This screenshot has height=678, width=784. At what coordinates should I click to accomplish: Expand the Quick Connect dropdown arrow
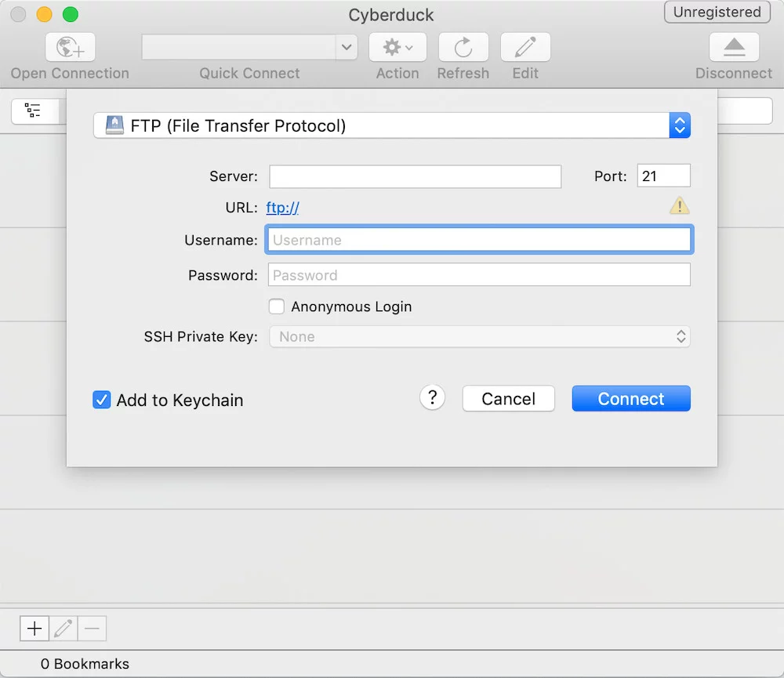click(347, 48)
